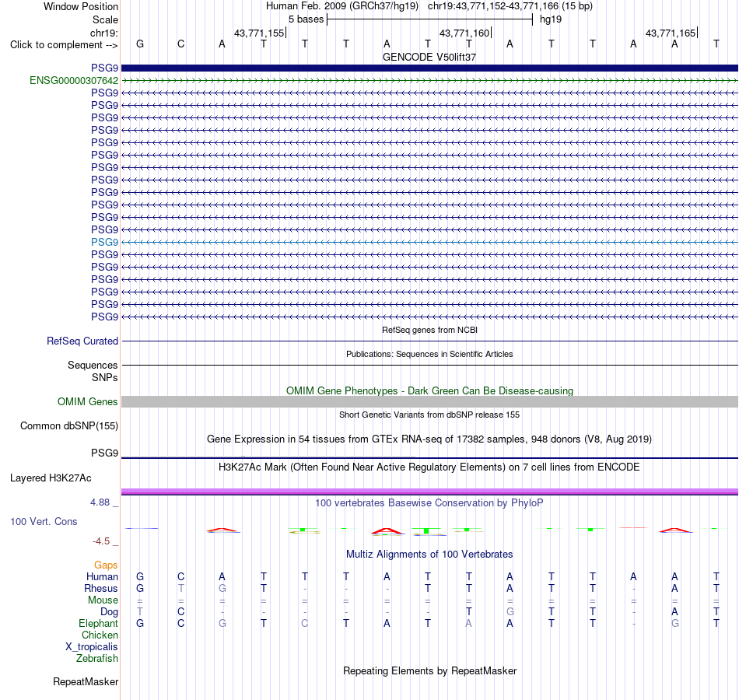Open the GTEx Gene Expression track title
This screenshot has height=700, width=739.
pos(429,439)
